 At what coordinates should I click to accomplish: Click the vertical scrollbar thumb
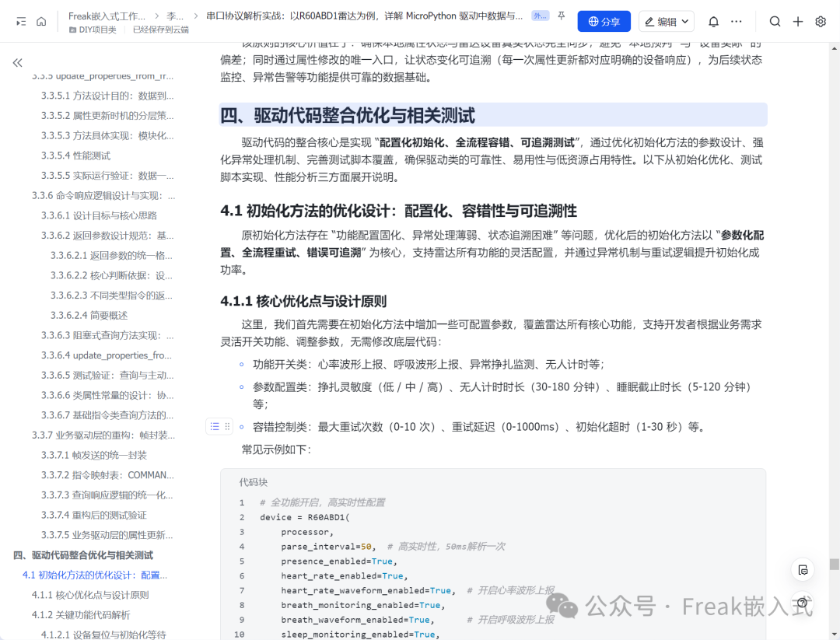(x=834, y=564)
